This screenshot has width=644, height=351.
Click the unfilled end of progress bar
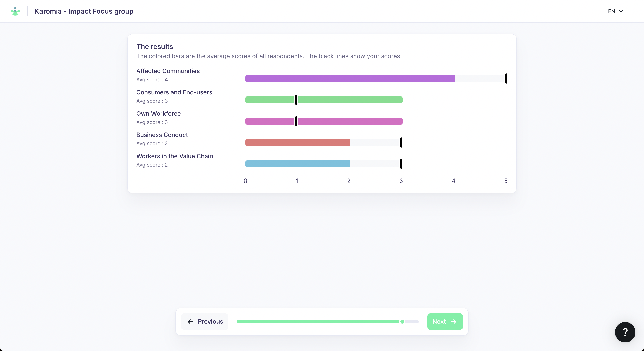[x=413, y=321]
